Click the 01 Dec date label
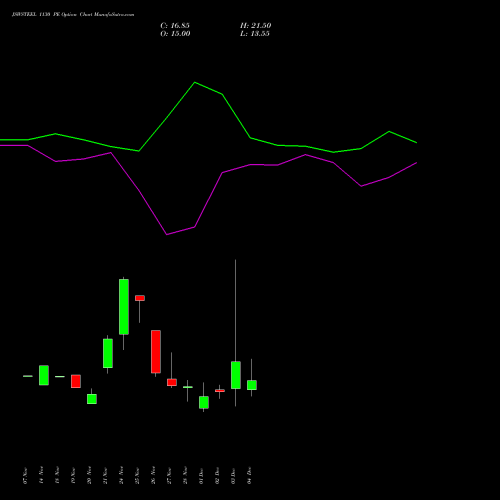500x500 pixels. click(201, 476)
